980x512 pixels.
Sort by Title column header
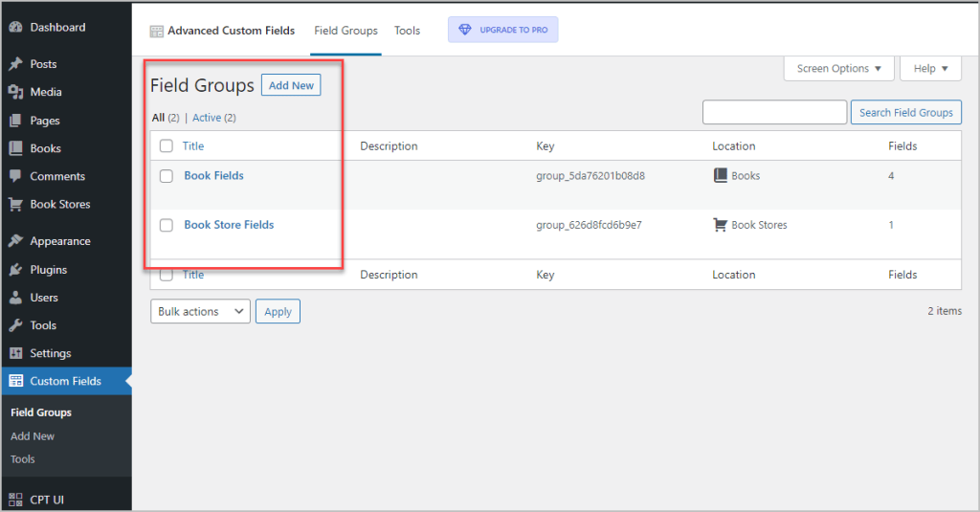pyautogui.click(x=193, y=145)
